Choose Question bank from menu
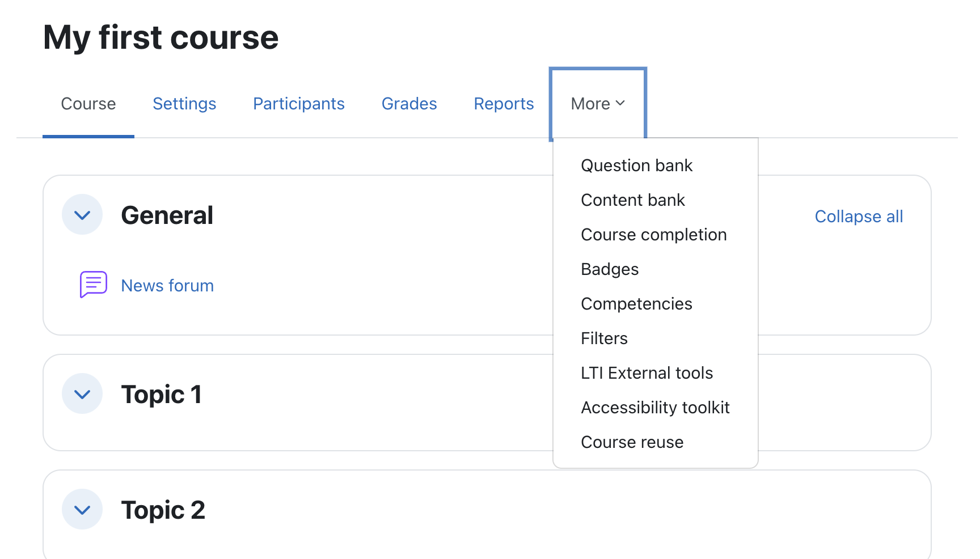The image size is (980, 559). 636,166
